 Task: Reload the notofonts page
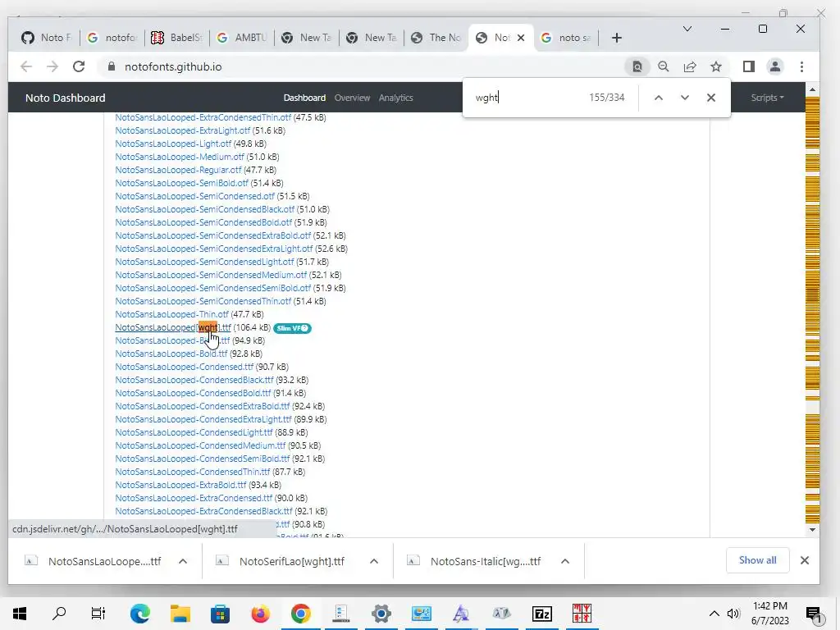(x=79, y=66)
